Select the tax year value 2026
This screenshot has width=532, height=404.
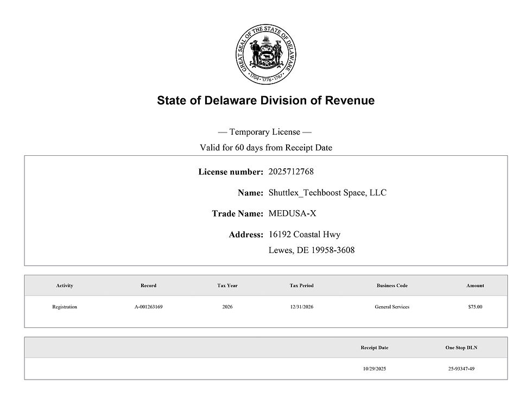click(x=227, y=307)
